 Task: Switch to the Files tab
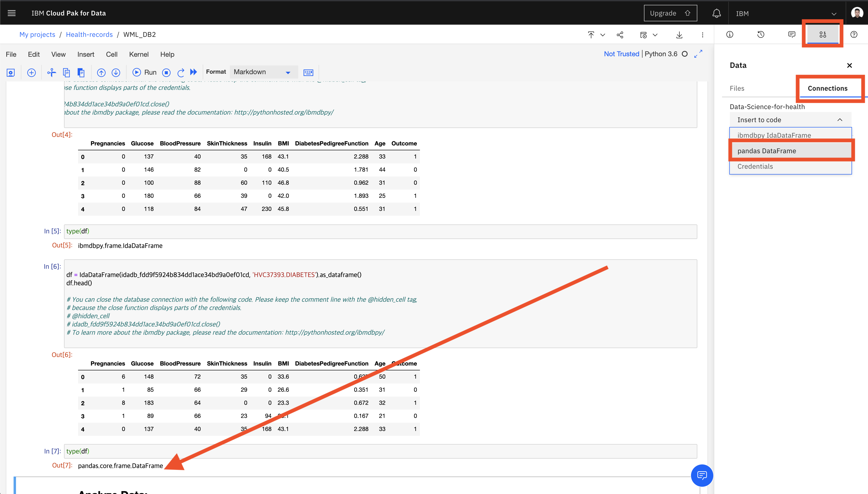tap(737, 88)
